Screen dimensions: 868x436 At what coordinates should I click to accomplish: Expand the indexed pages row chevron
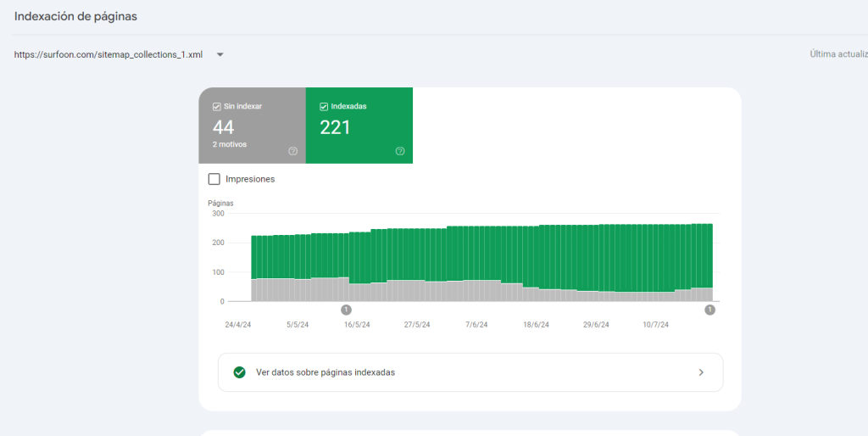(x=700, y=372)
